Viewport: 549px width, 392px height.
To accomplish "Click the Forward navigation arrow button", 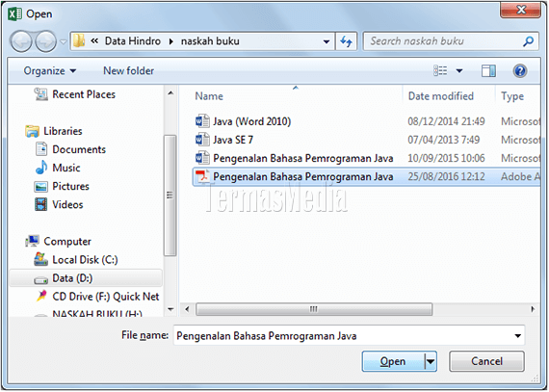I will (46, 41).
